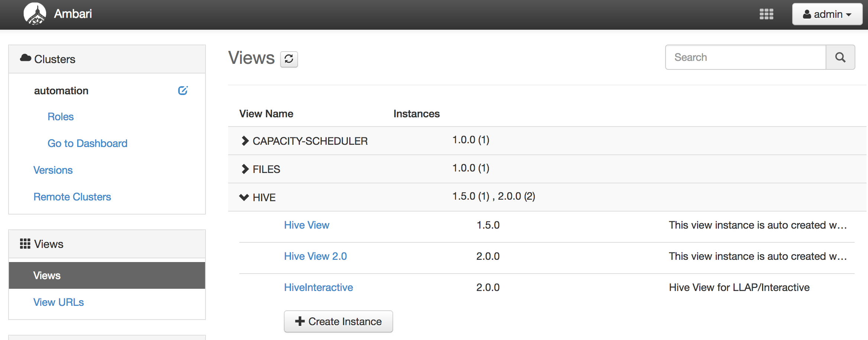Image resolution: width=868 pixels, height=340 pixels.
Task: Click the admin user icon
Action: pyautogui.click(x=806, y=14)
